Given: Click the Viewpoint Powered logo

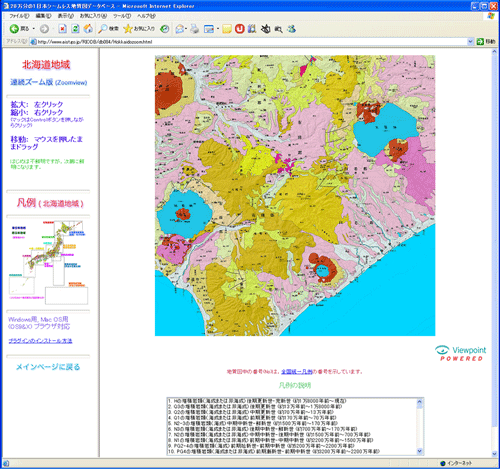Looking at the screenshot, I should (461, 353).
